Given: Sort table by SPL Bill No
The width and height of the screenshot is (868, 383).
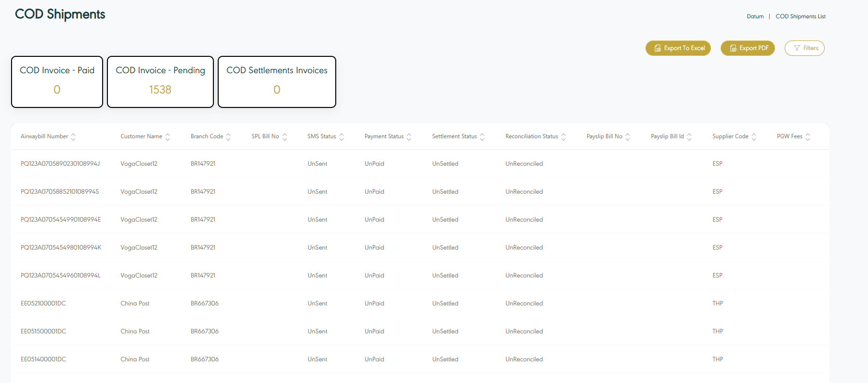Looking at the screenshot, I should point(285,137).
